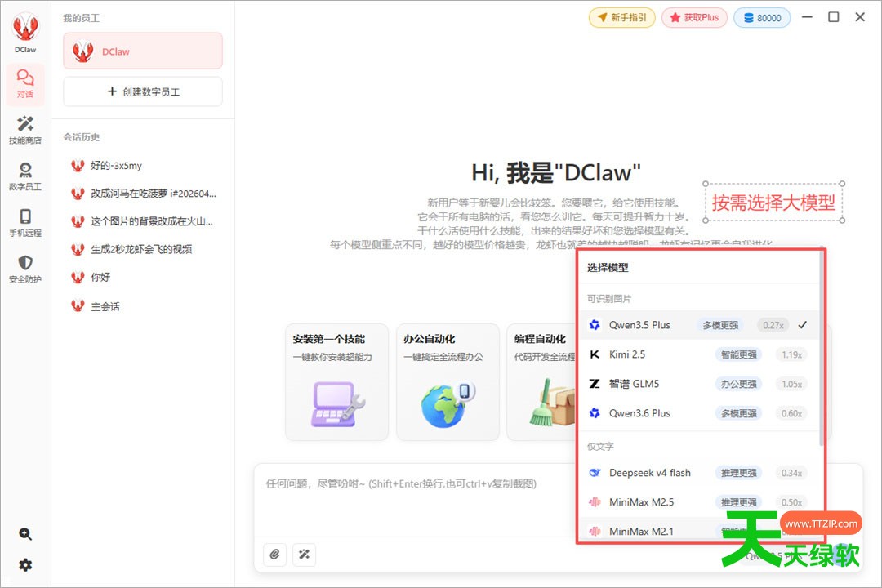Click the 智谱 GLM5 Z logo icon

[x=595, y=384]
